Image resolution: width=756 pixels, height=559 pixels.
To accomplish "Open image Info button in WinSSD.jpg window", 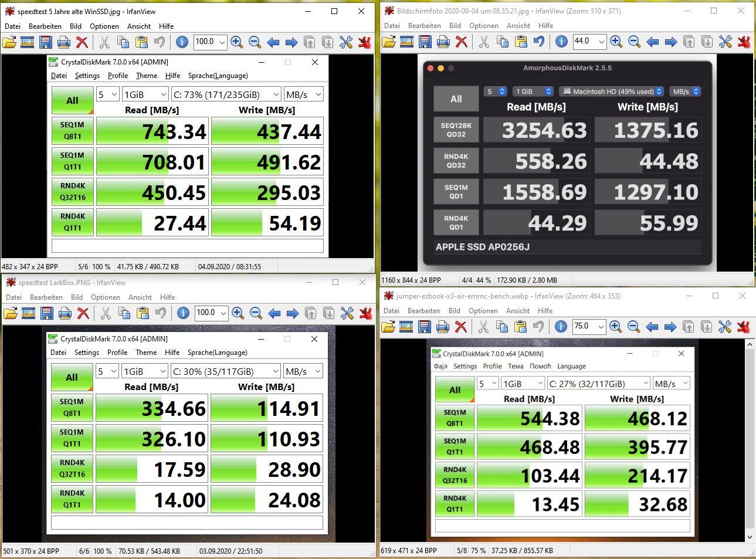I will (x=182, y=42).
